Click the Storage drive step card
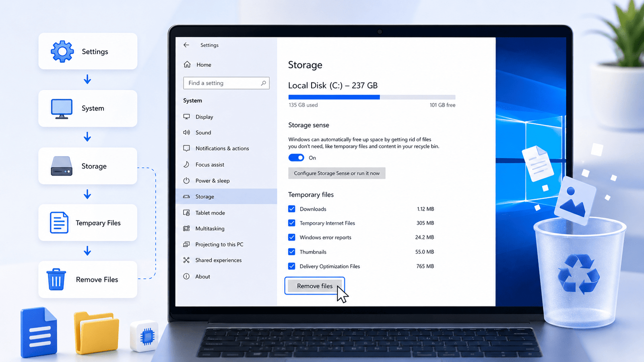 pos(88,166)
